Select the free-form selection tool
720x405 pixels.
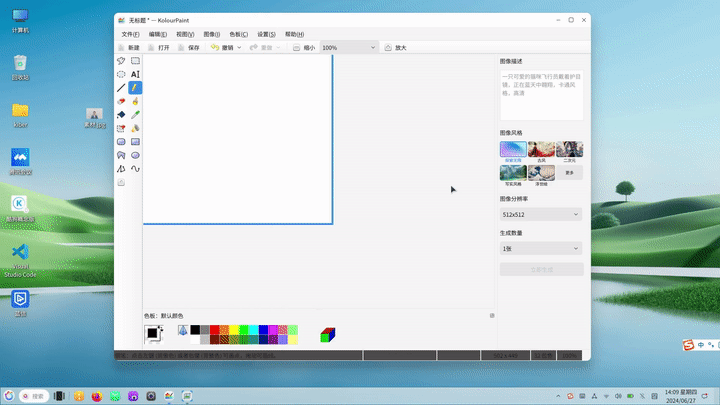point(121,61)
